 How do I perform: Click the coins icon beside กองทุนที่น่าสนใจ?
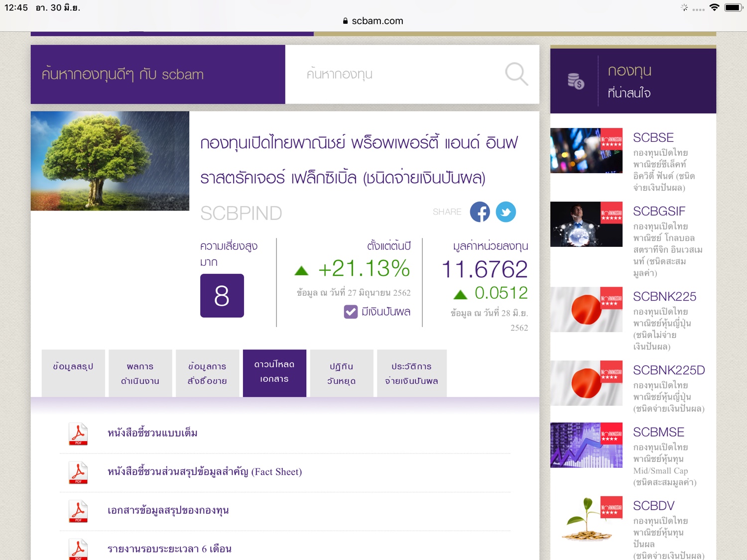point(576,81)
